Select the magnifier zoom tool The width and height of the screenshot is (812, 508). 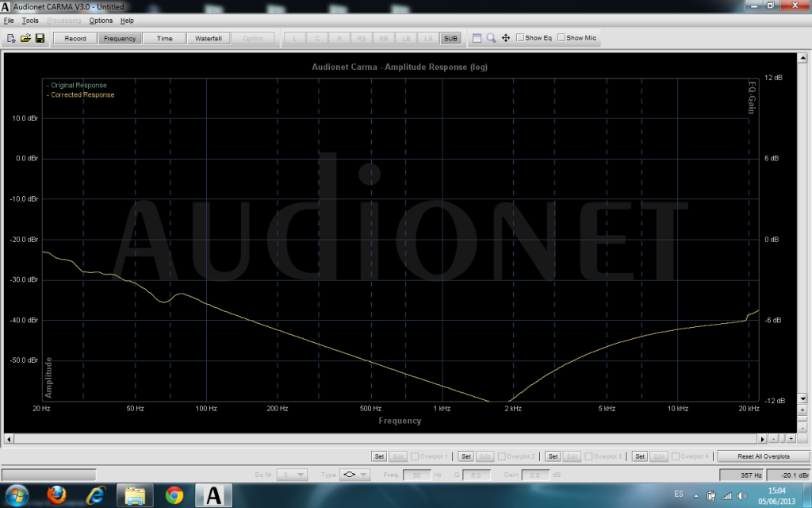[x=491, y=38]
